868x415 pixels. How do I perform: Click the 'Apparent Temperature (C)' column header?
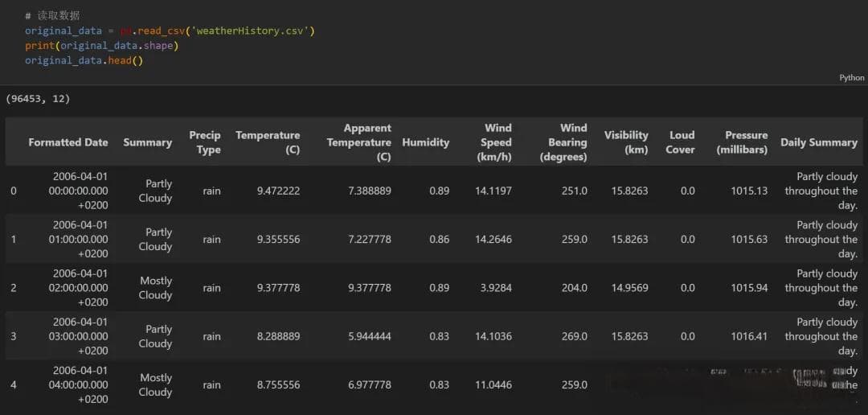tap(358, 142)
